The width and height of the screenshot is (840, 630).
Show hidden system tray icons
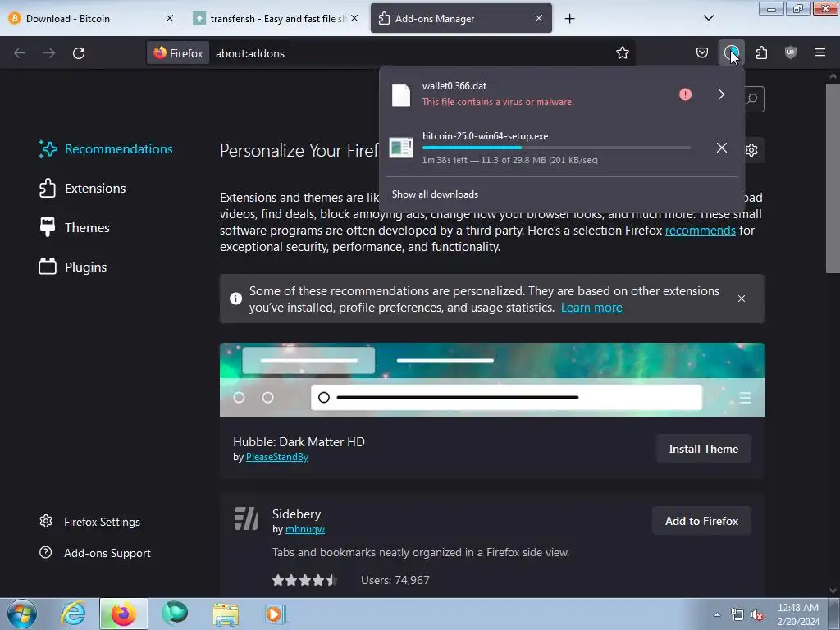click(717, 614)
